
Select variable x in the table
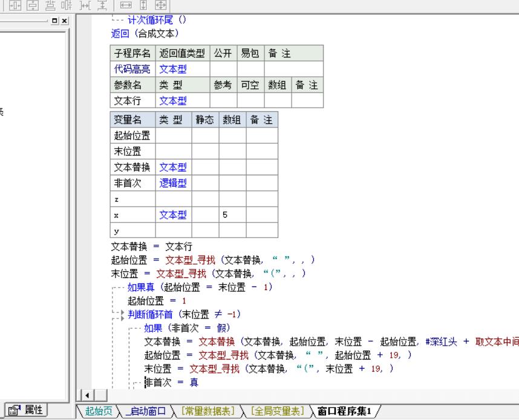click(x=132, y=215)
